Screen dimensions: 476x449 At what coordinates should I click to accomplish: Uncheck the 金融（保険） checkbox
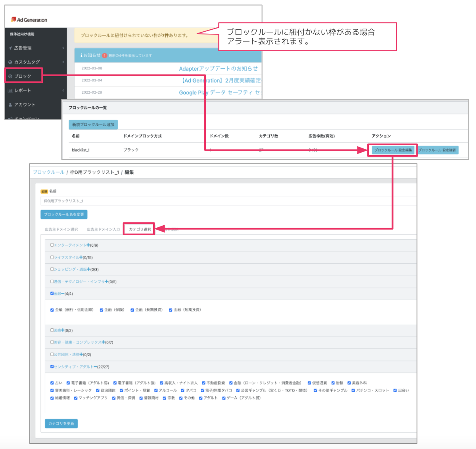(102, 310)
